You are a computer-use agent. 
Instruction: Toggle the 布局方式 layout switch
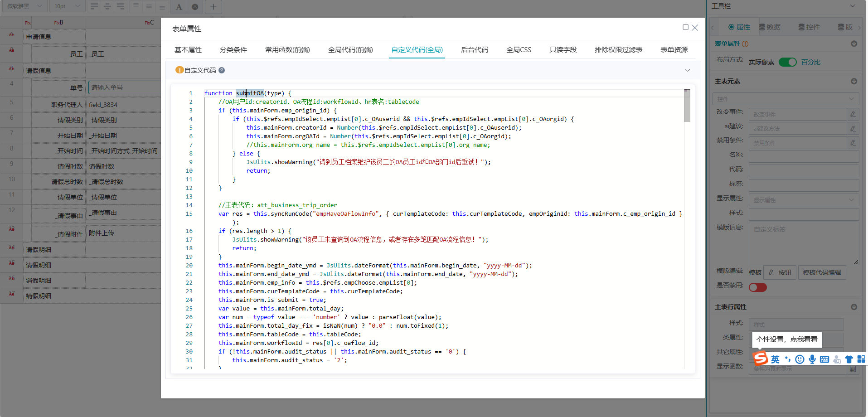coord(787,62)
